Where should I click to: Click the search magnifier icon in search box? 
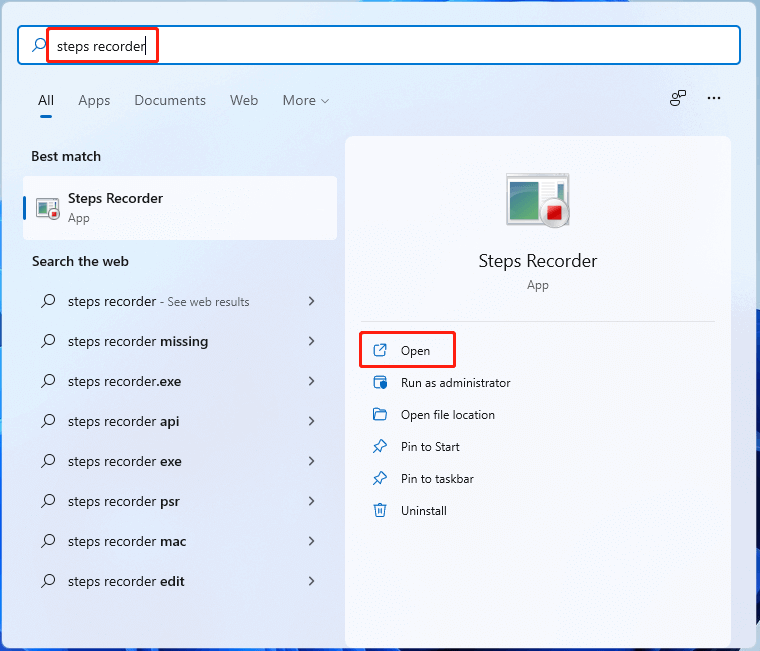pyautogui.click(x=38, y=46)
